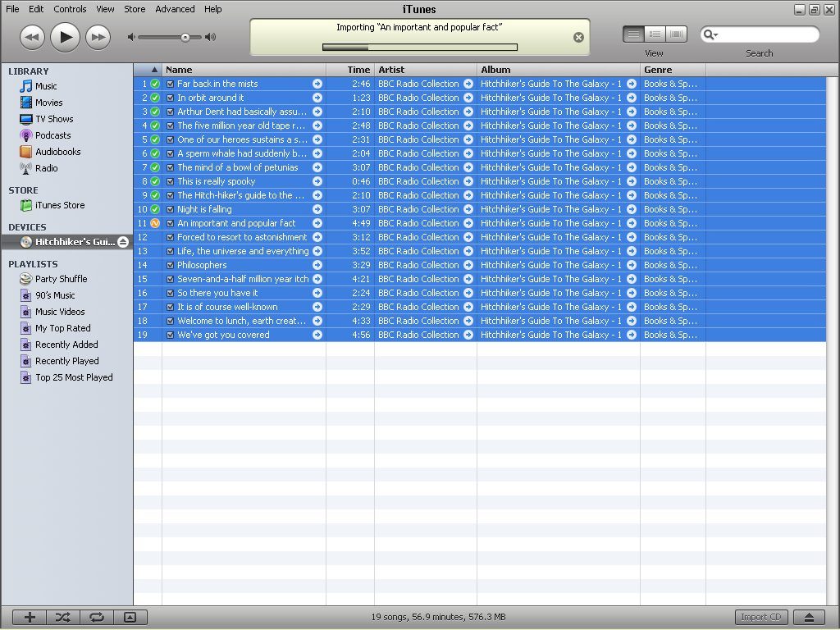Click the Next track fast-forward button
This screenshot has width=840, height=630.
(98, 38)
